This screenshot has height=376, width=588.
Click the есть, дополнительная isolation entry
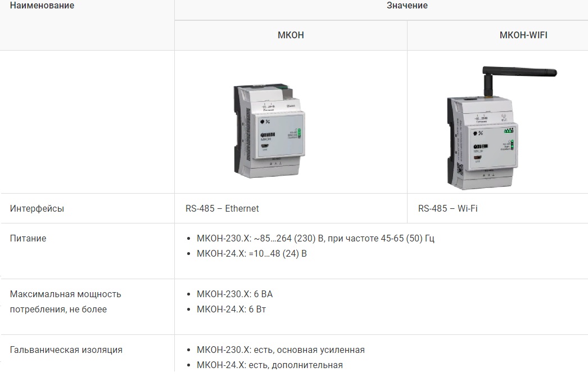(x=269, y=365)
